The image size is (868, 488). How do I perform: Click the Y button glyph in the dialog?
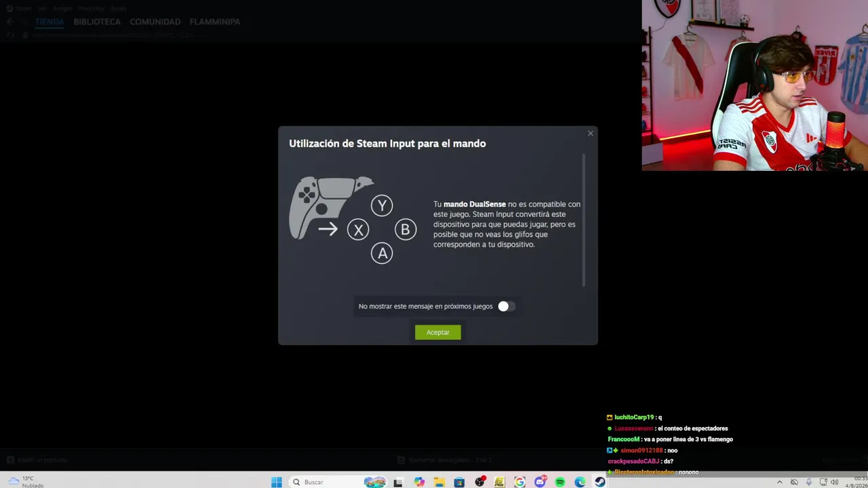coord(382,205)
